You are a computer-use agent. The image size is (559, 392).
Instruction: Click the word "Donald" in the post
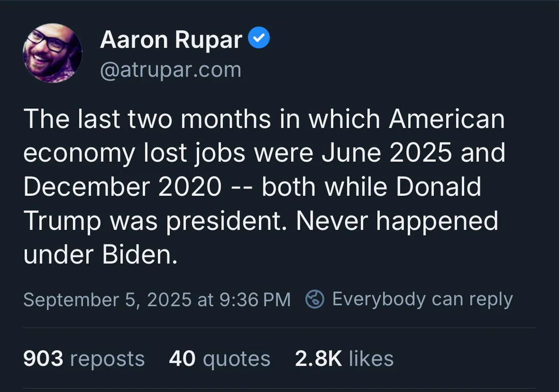439,187
